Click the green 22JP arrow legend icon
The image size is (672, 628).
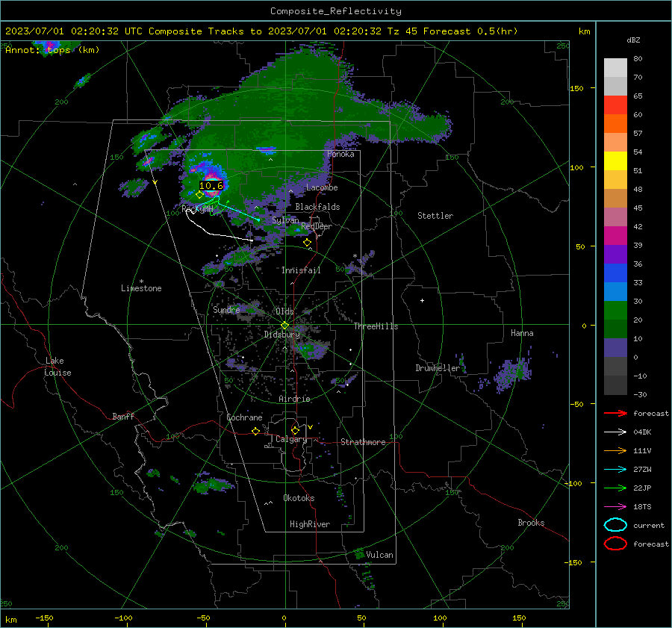(615, 488)
